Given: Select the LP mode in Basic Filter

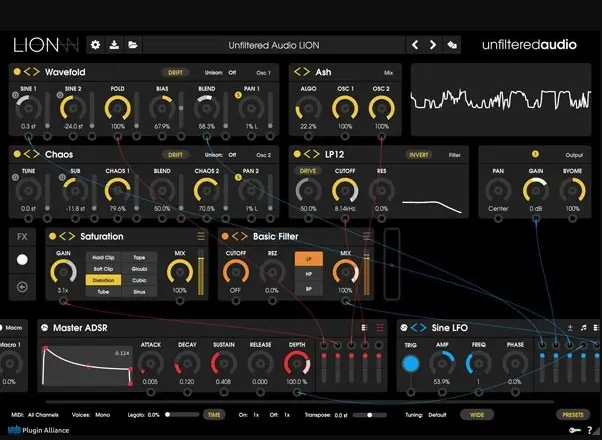Looking at the screenshot, I should [x=309, y=259].
